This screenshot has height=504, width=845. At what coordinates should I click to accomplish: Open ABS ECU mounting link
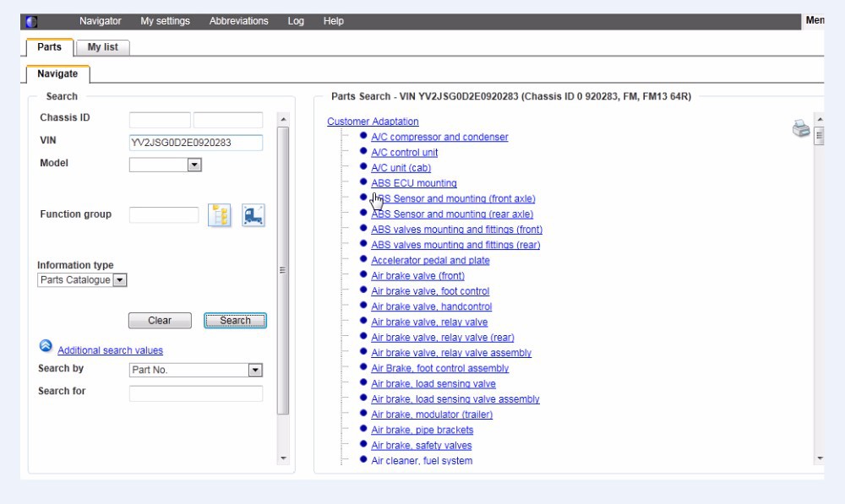[414, 183]
